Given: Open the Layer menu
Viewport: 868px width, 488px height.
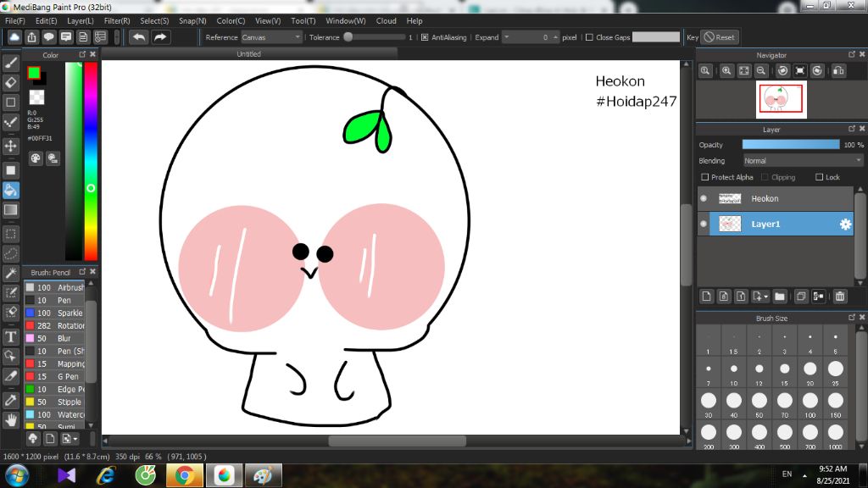Looking at the screenshot, I should pos(81,20).
